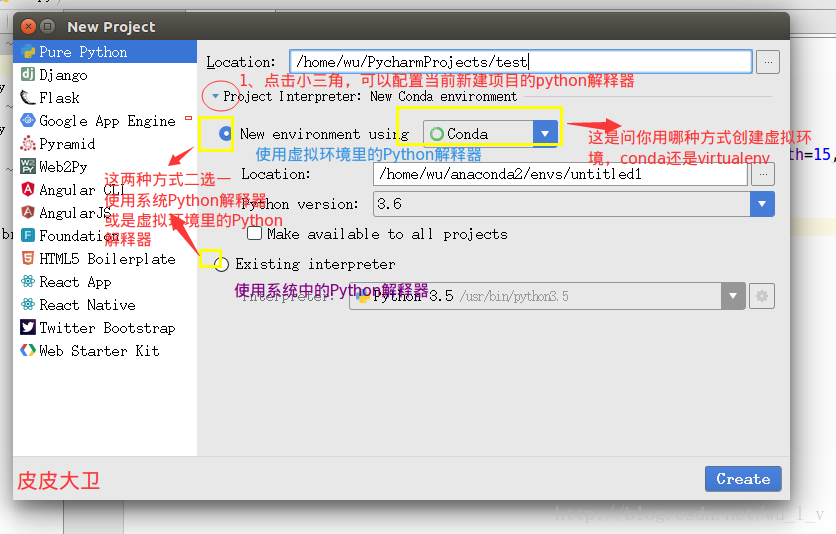
Task: Click the Flask label text
Action: coord(59,98)
